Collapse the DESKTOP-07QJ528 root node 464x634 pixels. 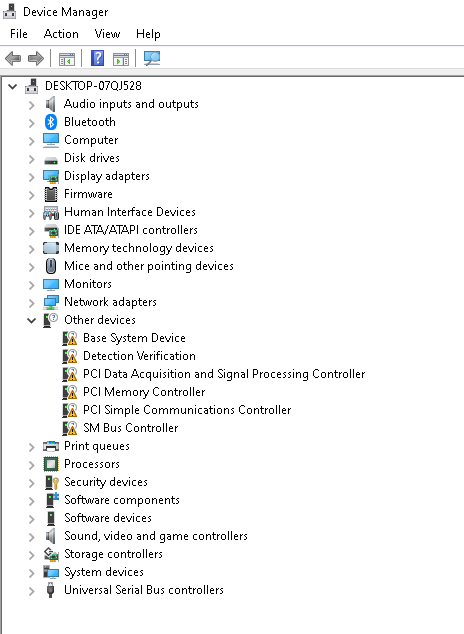(x=13, y=86)
